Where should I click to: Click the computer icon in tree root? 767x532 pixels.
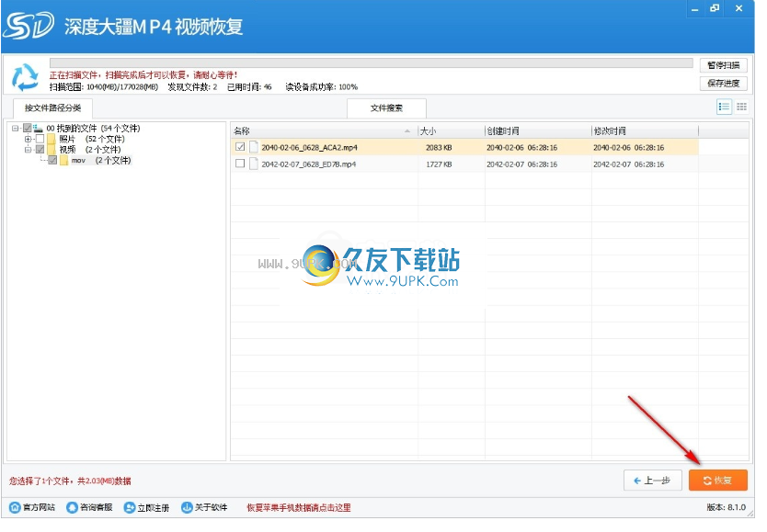pyautogui.click(x=39, y=130)
